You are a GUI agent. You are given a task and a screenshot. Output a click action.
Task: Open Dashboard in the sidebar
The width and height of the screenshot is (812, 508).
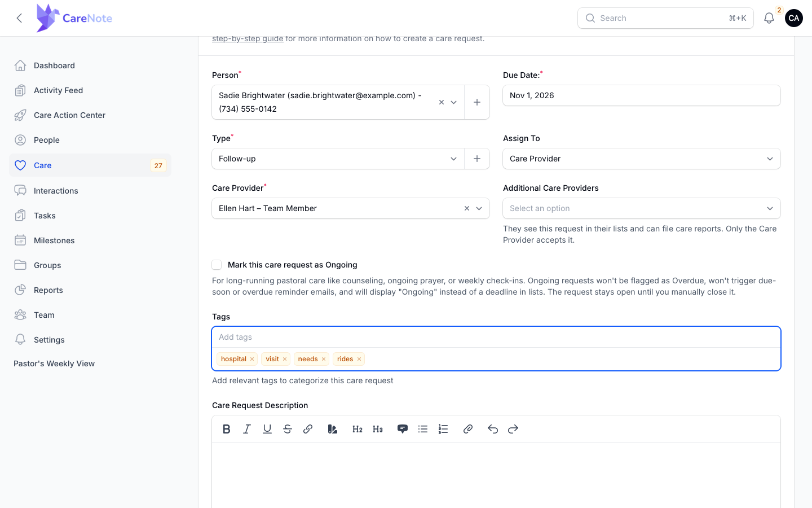90,65
